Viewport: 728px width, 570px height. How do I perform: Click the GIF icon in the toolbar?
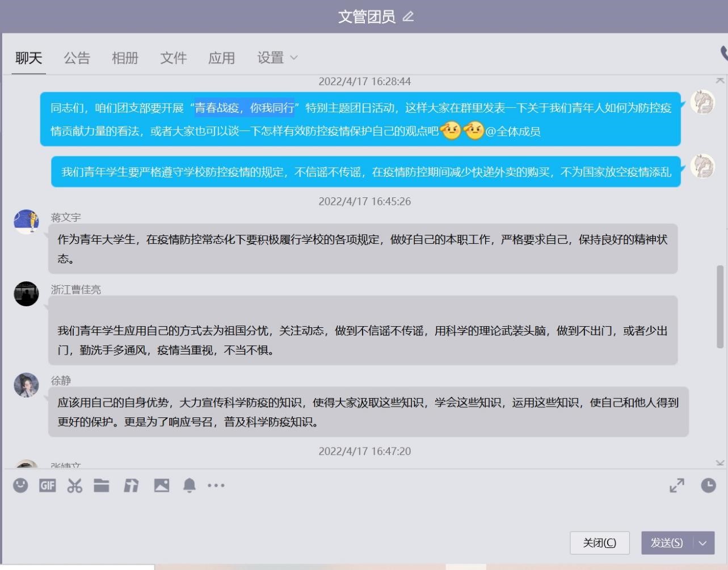click(x=48, y=485)
